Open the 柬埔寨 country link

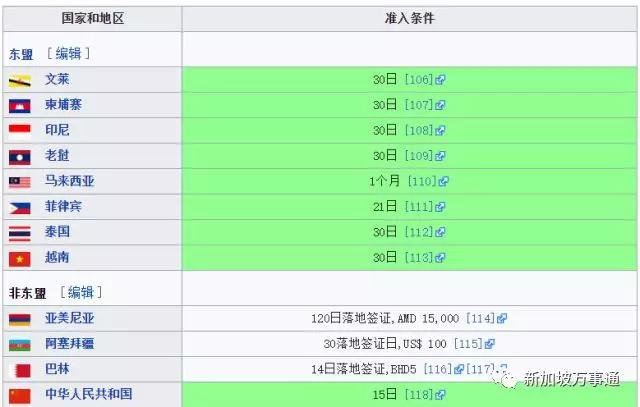tap(63, 105)
